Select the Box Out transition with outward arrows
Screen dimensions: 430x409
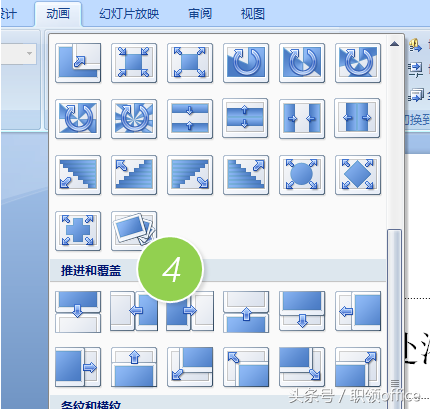point(190,63)
